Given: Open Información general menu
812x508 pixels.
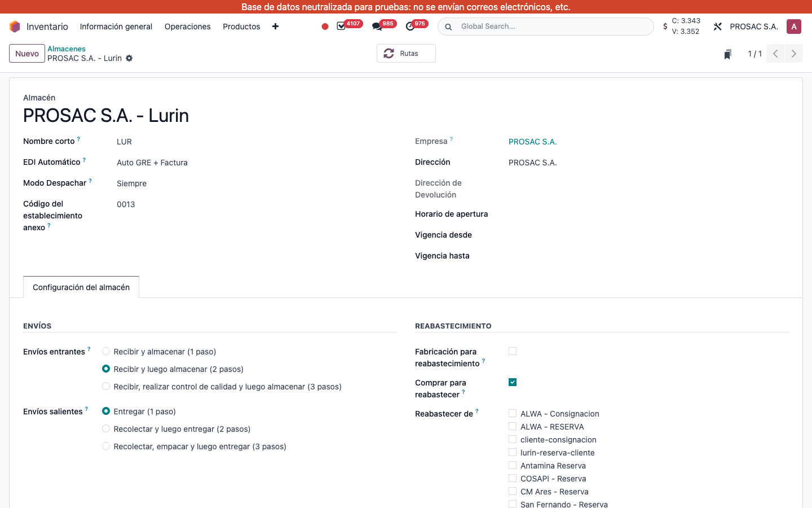Looking at the screenshot, I should coord(116,27).
